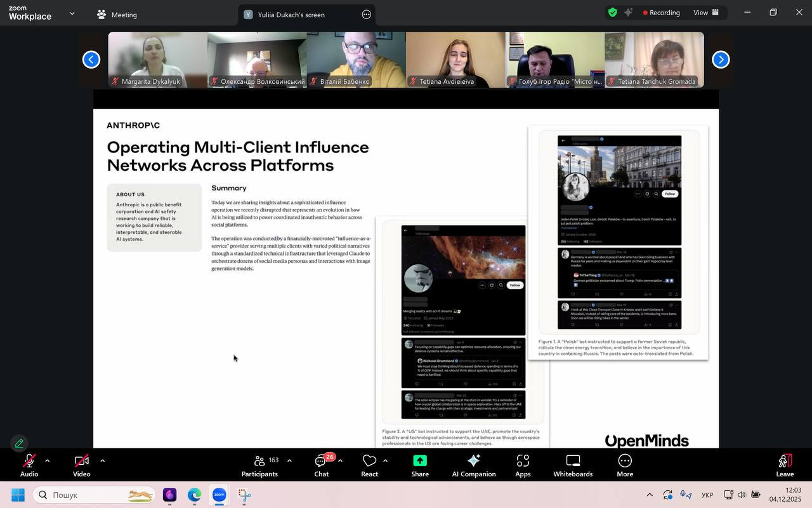812x508 pixels.
Task: Select Tetiana Avdieieva's video thumbnail
Action: 455,60
